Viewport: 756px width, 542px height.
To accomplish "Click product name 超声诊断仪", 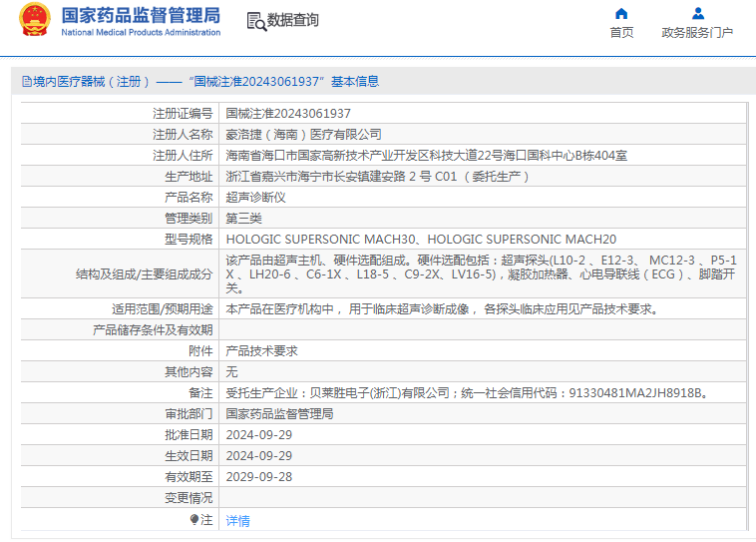I will click(x=255, y=198).
